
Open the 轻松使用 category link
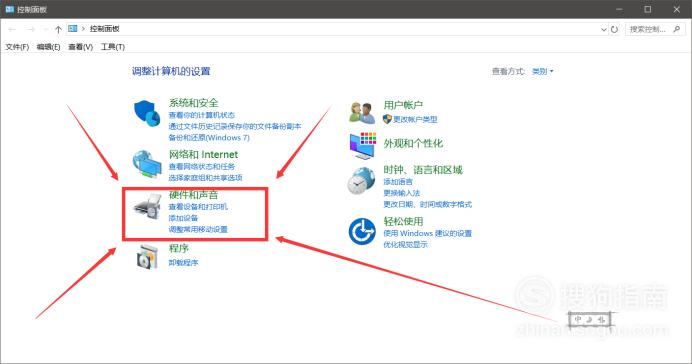point(403,221)
